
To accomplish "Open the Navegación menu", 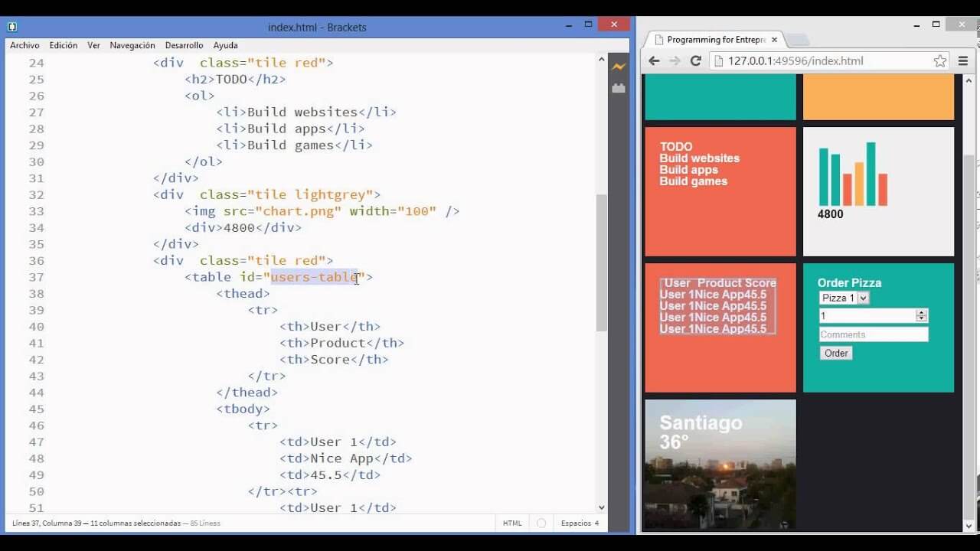I will (x=132, y=45).
